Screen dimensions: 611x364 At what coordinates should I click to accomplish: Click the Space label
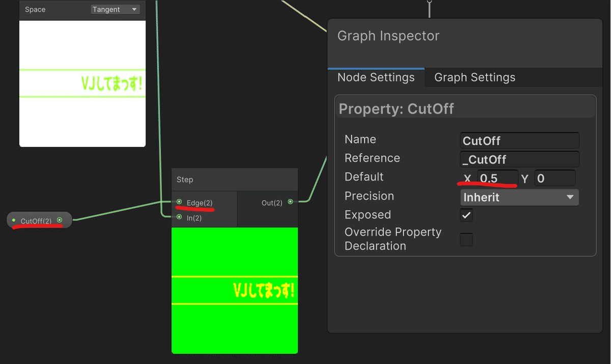pyautogui.click(x=35, y=10)
